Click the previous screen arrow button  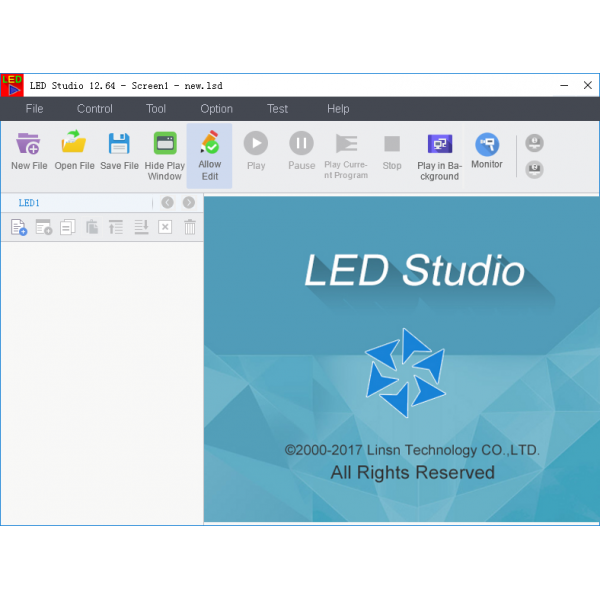(167, 202)
